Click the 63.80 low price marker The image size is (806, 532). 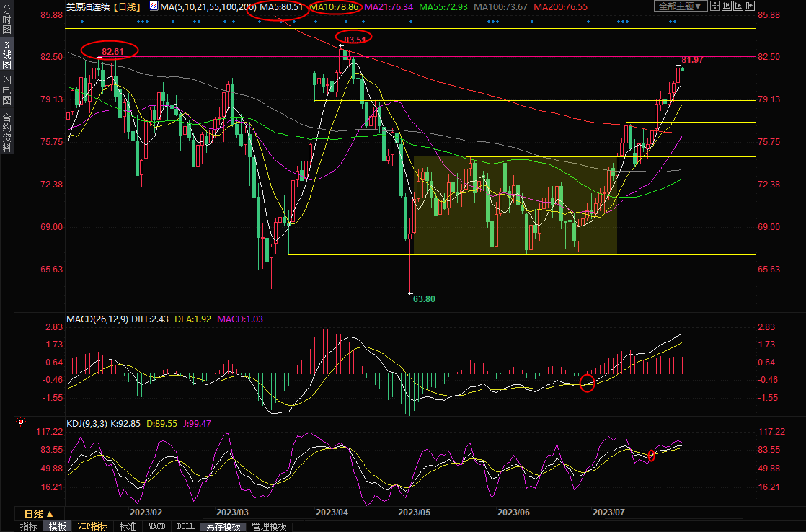(x=424, y=298)
